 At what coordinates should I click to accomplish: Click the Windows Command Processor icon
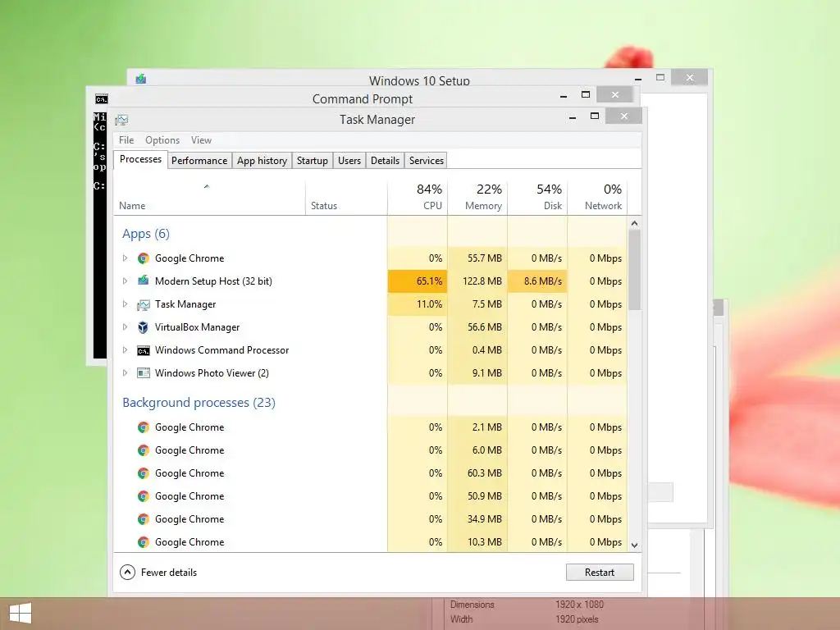click(x=143, y=350)
